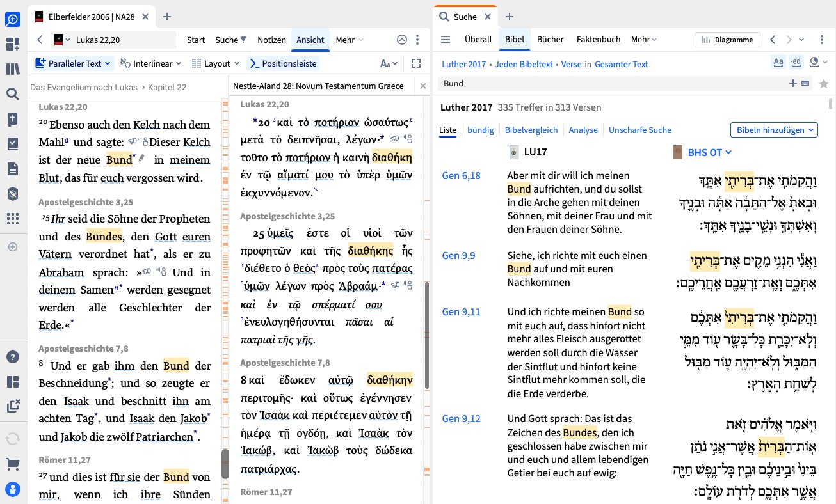Open the resource picker dropdown beside Lukas 22,20
Image resolution: width=836 pixels, height=504 pixels.
click(x=62, y=40)
